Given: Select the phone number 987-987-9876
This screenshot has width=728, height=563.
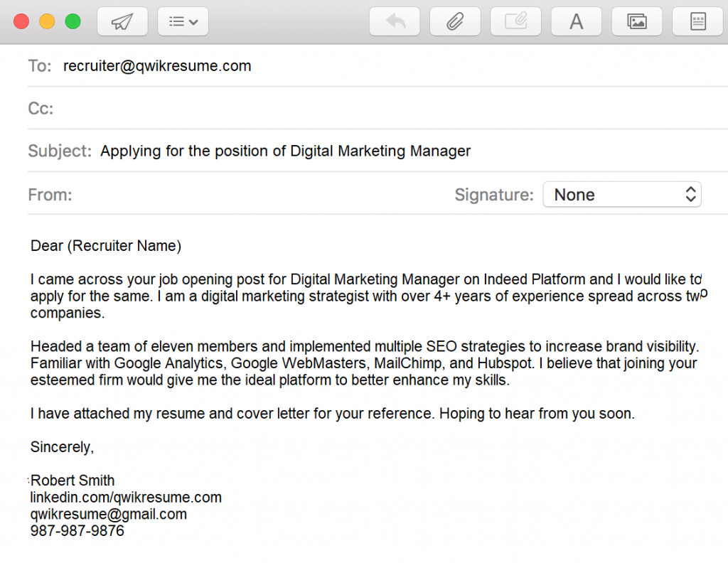Looking at the screenshot, I should coord(76,530).
